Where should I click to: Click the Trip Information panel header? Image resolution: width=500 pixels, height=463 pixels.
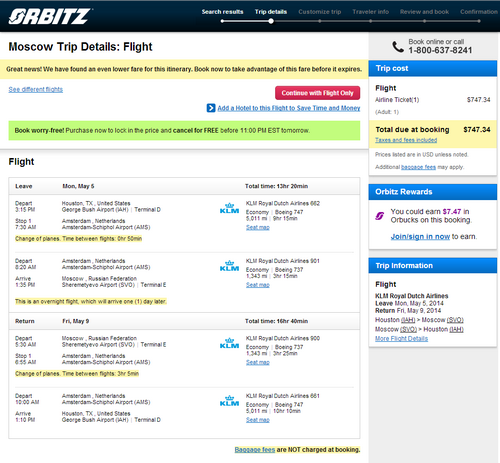pyautogui.click(x=433, y=266)
